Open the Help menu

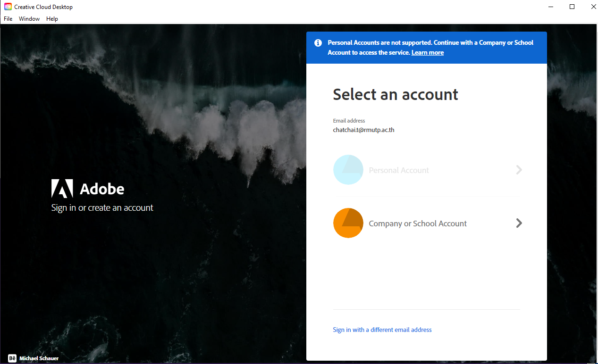pos(52,19)
